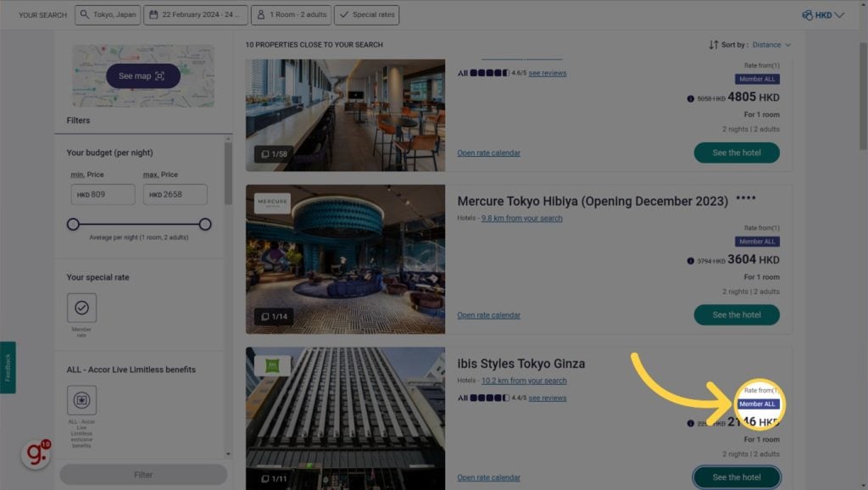Screen dimensions: 868x490
Task: Open the 1/58 photo gallery counter
Action: pos(274,154)
